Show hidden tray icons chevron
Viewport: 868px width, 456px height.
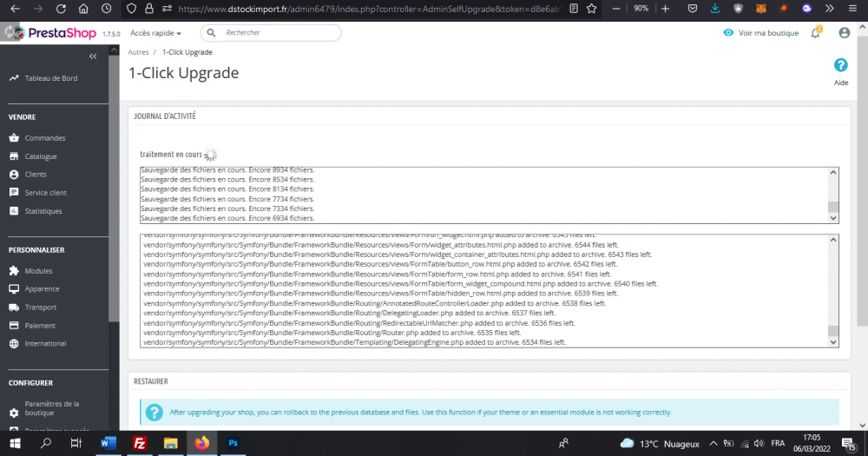[x=713, y=444]
